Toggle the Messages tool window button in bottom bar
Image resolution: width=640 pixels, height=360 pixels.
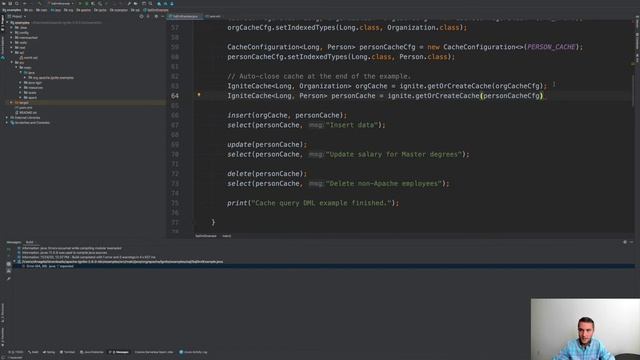pyautogui.click(x=119, y=352)
